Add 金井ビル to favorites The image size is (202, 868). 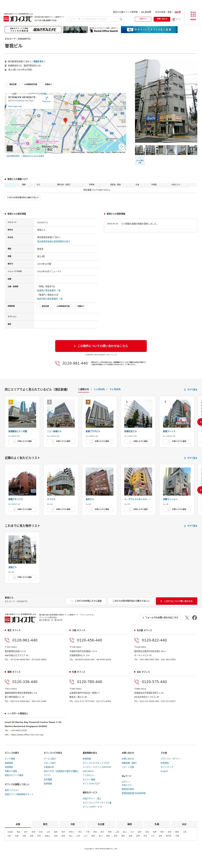tap(100, 509)
